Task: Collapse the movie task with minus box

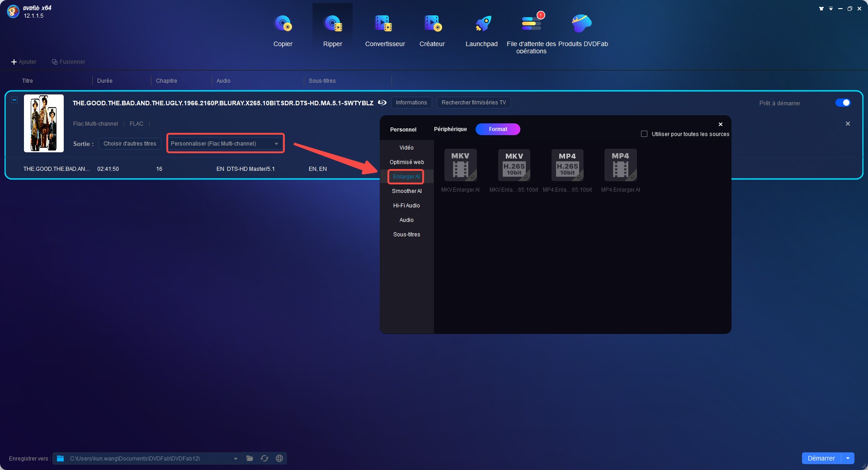Action: pos(14,99)
